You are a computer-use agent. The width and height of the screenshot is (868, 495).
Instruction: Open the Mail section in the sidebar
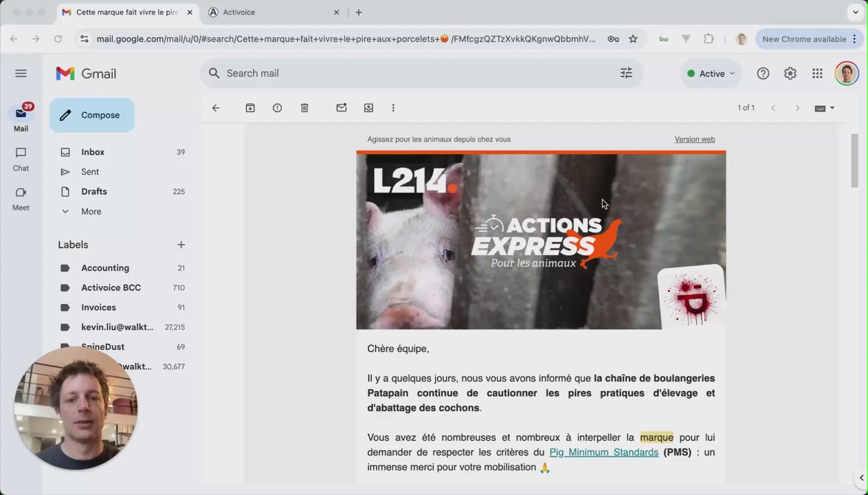click(21, 119)
